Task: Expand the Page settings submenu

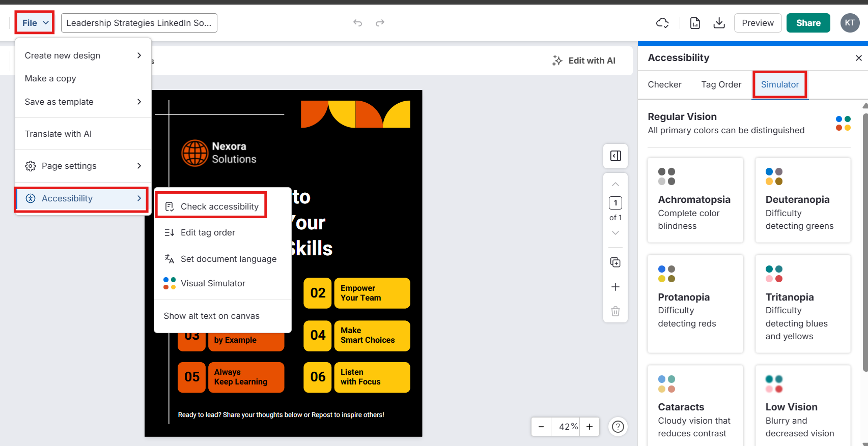Action: point(83,166)
